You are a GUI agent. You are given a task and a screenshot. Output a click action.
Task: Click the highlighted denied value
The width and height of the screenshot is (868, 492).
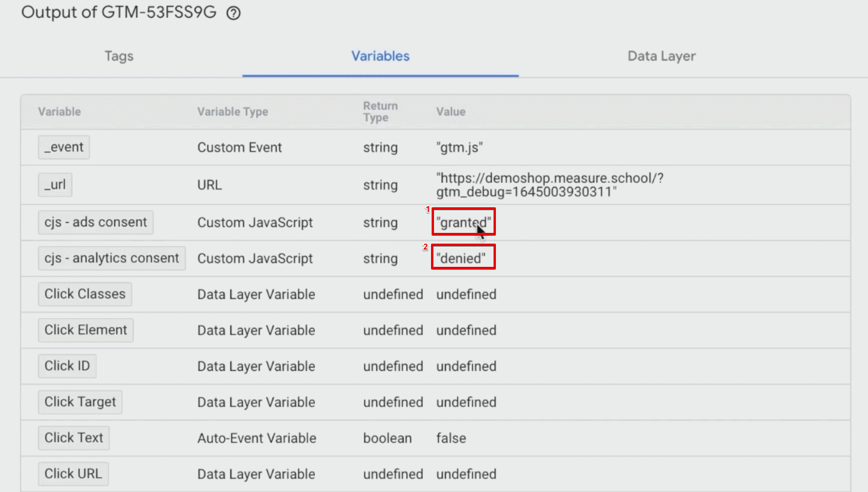click(x=463, y=257)
